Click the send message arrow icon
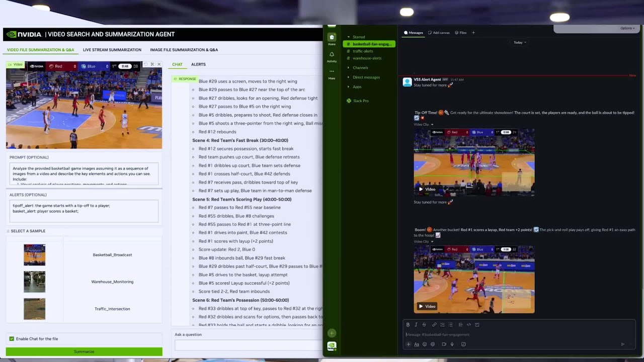This screenshot has height=362, width=644. 622,344
